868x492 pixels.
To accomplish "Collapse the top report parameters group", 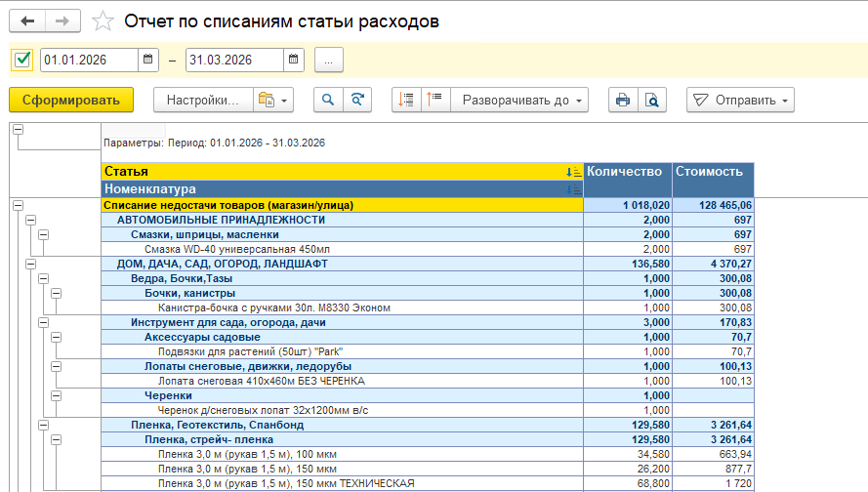I will click(x=19, y=130).
